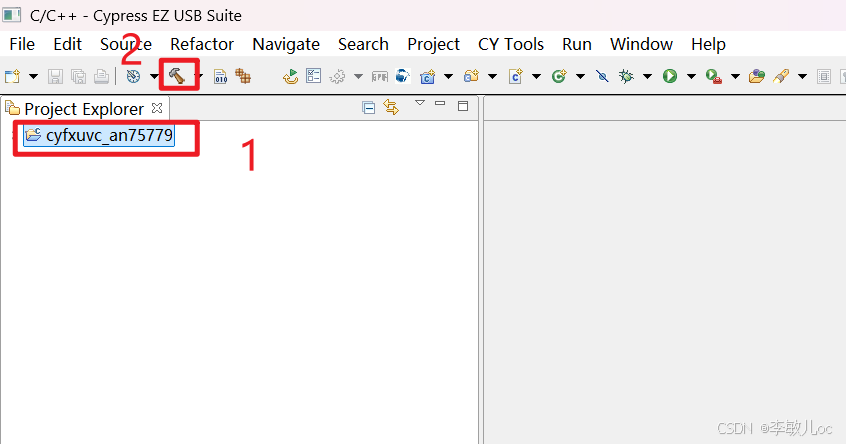Open the Window menu

tap(641, 44)
